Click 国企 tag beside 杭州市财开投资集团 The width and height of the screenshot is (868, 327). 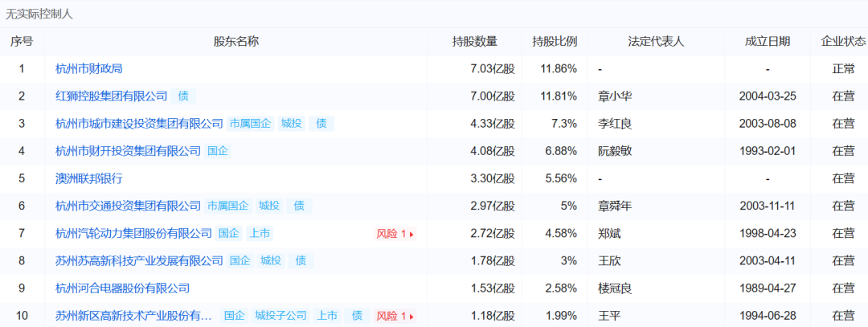pos(218,151)
